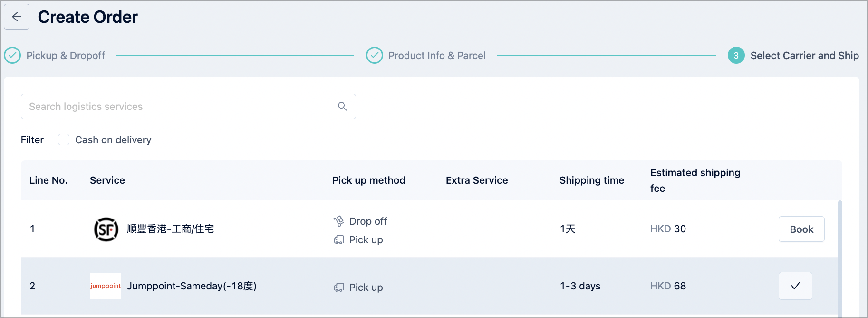Book the 順豐香港-工商/住宅 service

tap(801, 229)
